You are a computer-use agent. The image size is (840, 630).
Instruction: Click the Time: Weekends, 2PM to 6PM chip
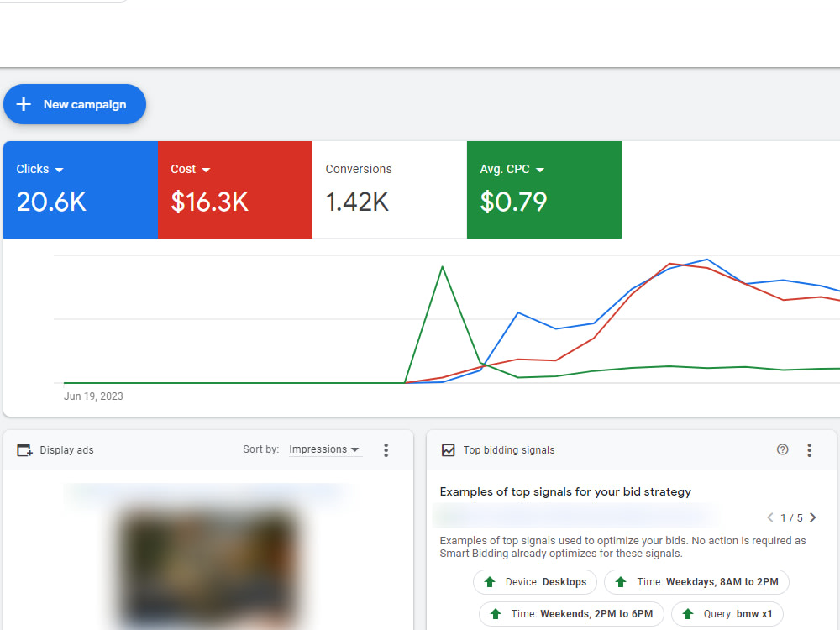(571, 614)
